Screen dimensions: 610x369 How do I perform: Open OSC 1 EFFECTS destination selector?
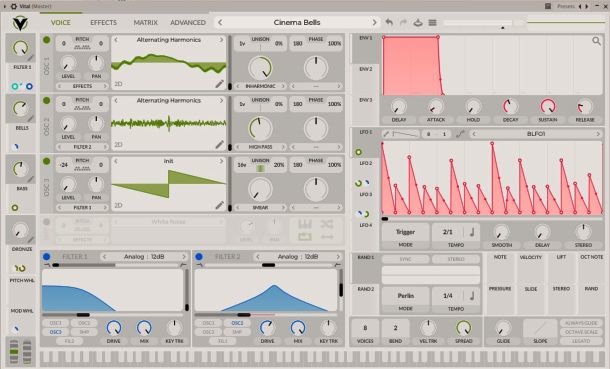[x=82, y=86]
